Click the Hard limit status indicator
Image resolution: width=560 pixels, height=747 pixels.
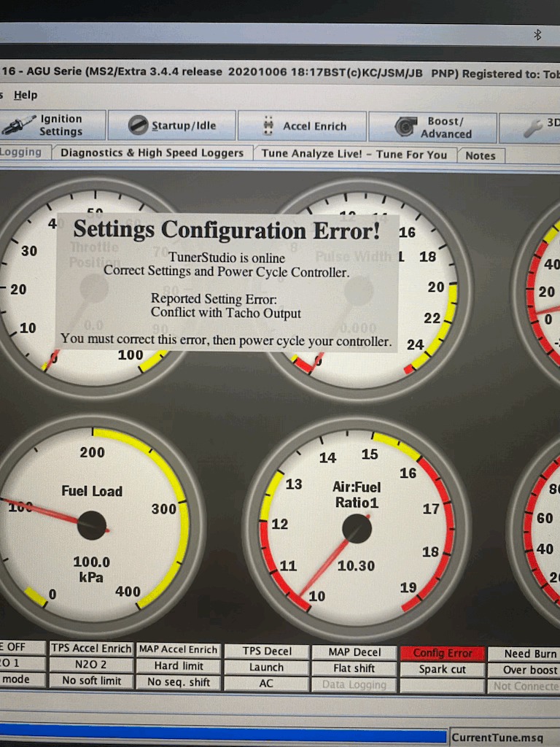[x=179, y=665]
